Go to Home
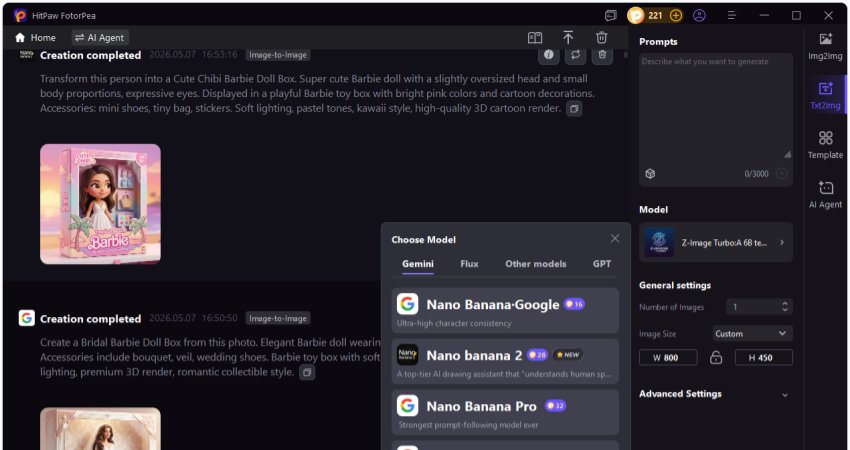Viewport: 850px width, 450px height. 35,37
